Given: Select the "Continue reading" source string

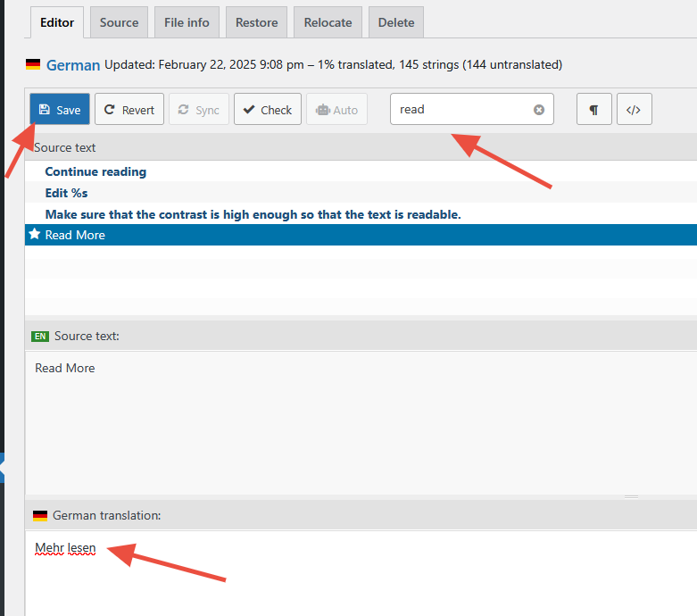Looking at the screenshot, I should click(x=95, y=171).
